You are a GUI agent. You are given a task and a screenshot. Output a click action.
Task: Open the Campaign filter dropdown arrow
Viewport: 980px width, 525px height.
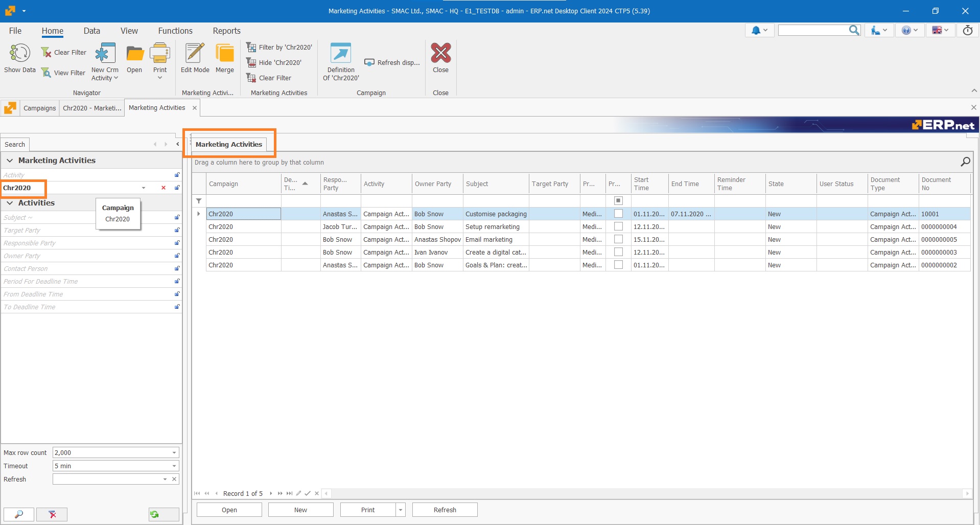point(144,188)
